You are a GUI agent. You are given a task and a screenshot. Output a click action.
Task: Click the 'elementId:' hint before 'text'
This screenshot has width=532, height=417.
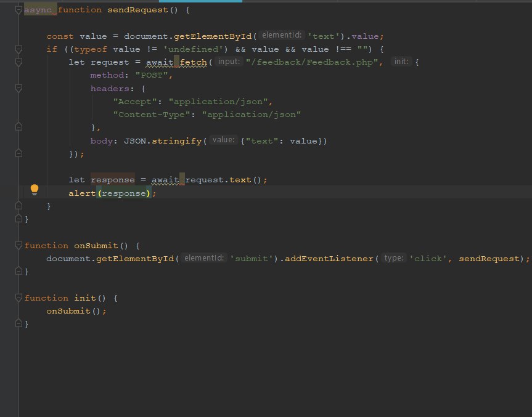pyautogui.click(x=282, y=35)
